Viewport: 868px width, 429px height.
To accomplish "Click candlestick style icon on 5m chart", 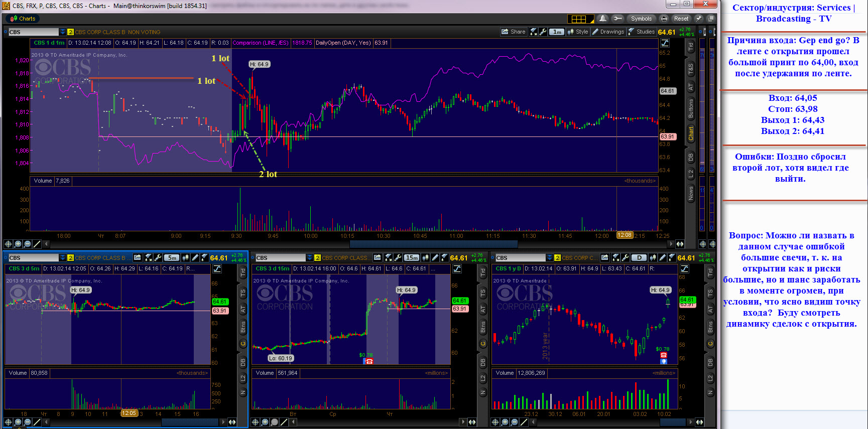I will click(x=185, y=257).
